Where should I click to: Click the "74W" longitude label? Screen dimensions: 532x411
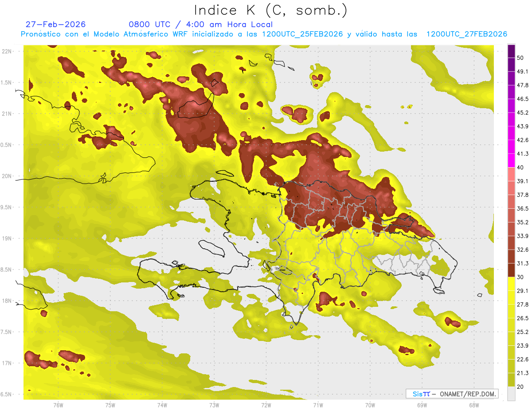162,405
